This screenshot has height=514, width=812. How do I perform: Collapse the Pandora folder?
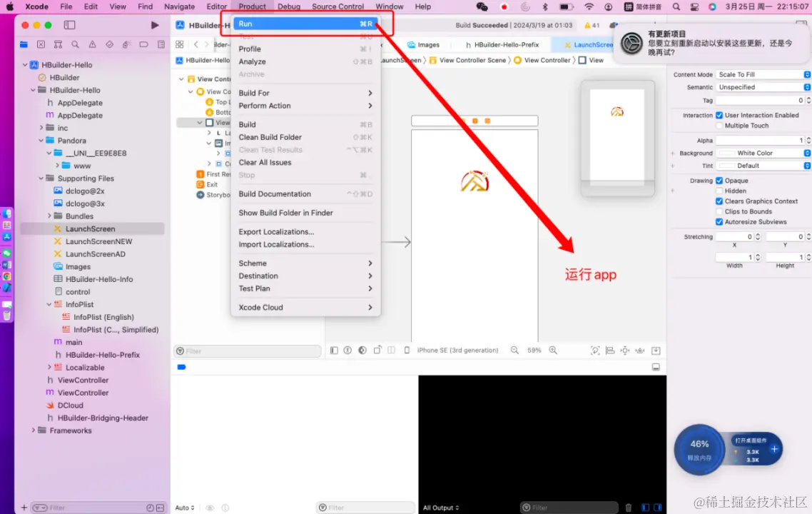(x=41, y=141)
